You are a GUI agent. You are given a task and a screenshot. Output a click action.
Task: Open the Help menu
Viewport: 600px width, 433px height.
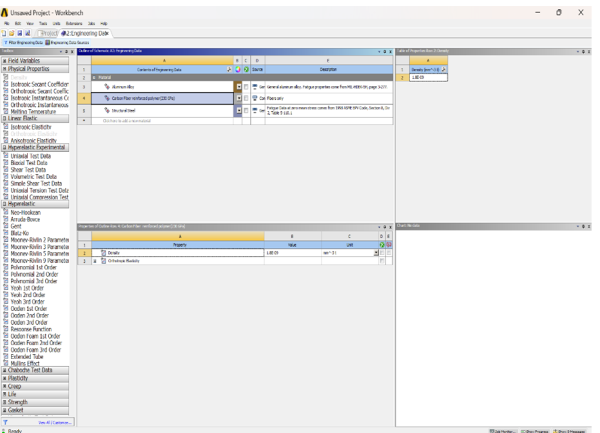tap(104, 23)
